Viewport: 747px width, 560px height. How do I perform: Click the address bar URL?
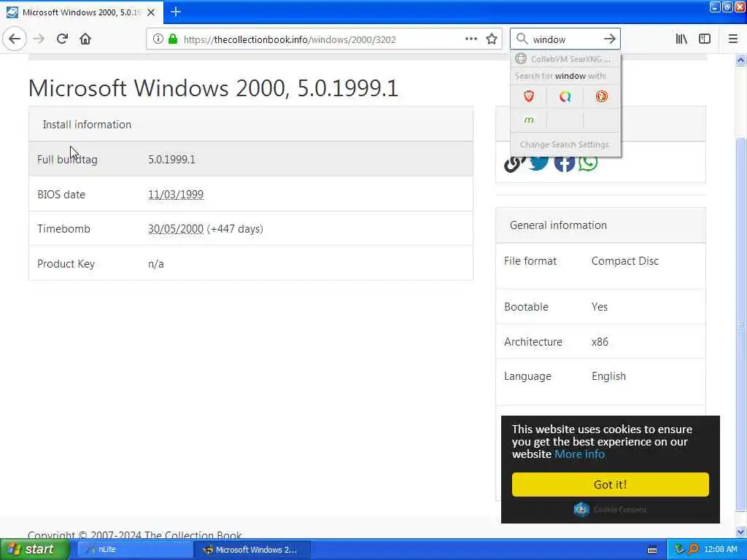(x=290, y=39)
